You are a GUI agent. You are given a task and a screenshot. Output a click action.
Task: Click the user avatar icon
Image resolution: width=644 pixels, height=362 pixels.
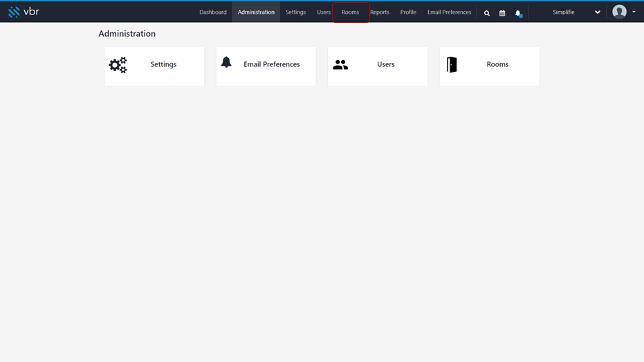point(619,12)
